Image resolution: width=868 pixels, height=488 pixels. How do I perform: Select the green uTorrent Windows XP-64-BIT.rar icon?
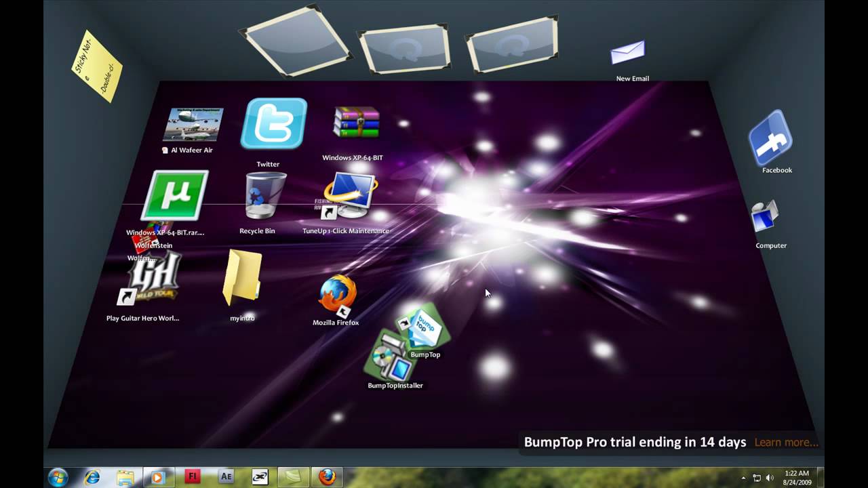point(175,195)
